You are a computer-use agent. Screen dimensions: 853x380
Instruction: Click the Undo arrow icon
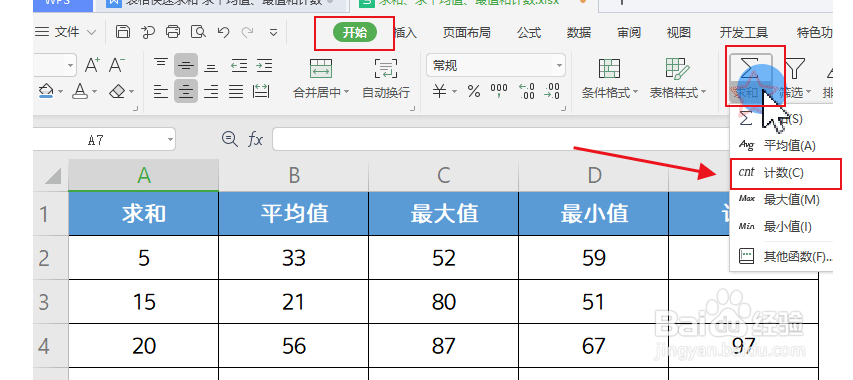pos(223,32)
